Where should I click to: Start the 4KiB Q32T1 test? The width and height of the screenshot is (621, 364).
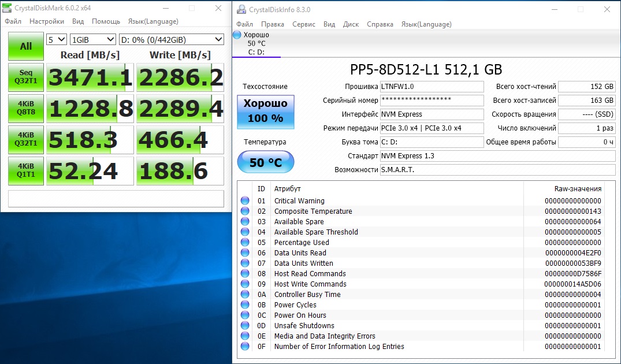[26, 139]
